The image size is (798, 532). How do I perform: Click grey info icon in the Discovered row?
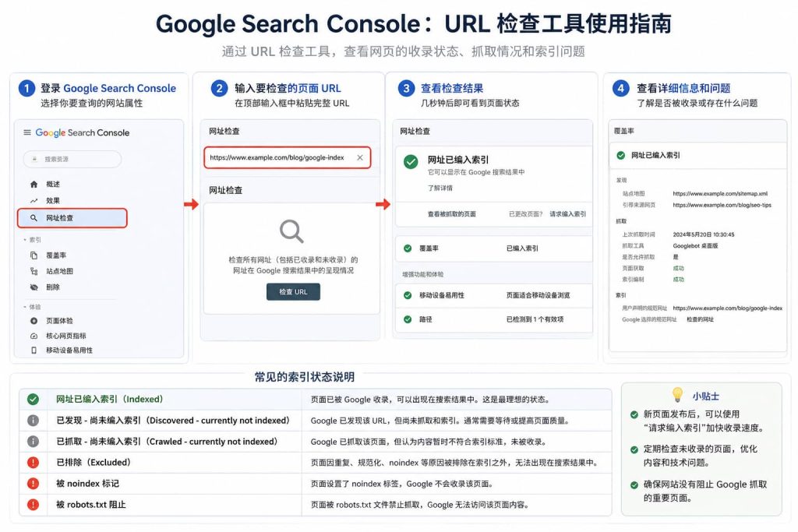click(x=33, y=421)
